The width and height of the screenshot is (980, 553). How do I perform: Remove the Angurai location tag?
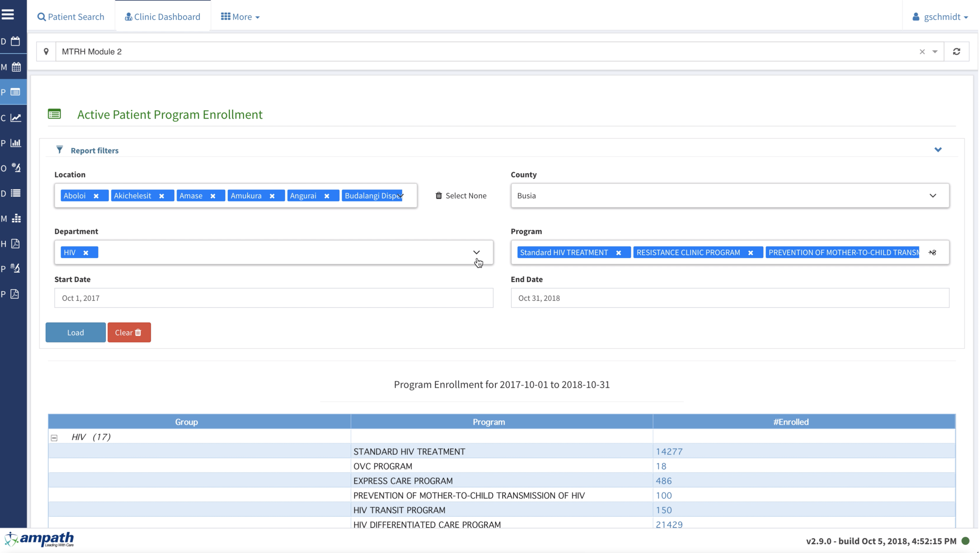(x=327, y=196)
